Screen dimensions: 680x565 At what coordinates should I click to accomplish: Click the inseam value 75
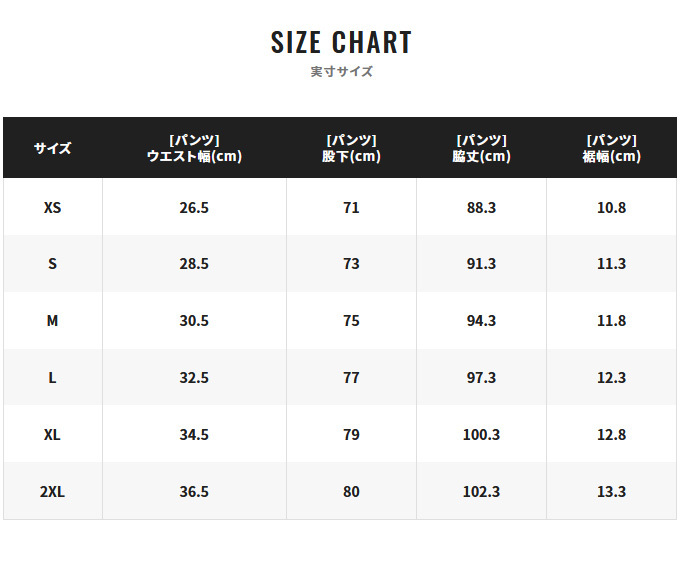pos(351,321)
